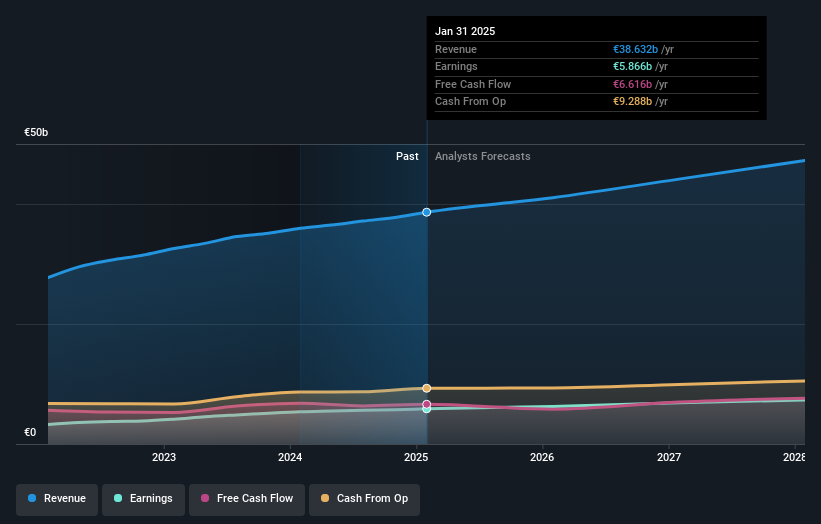Click the €50b y-axis label

pos(36,132)
